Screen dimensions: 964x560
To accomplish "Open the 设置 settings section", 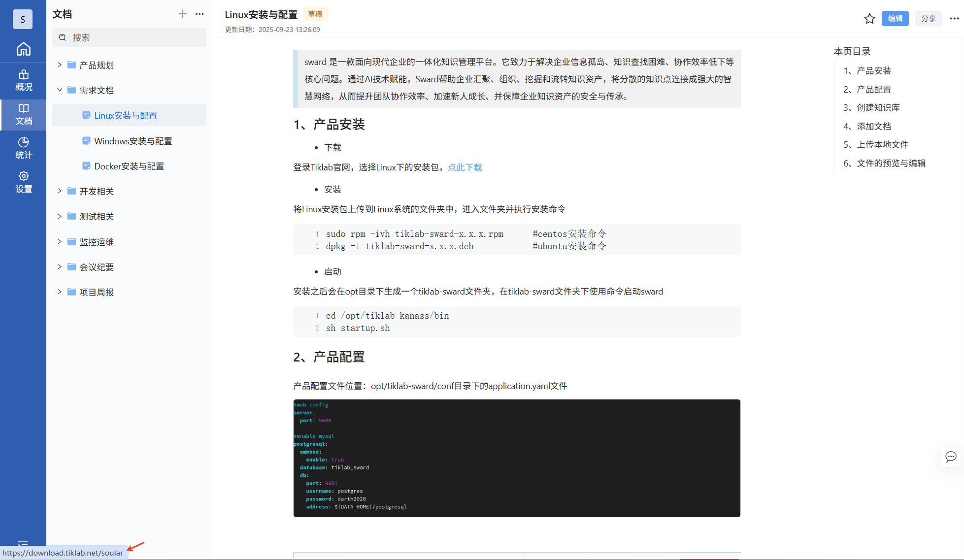I will pyautogui.click(x=23, y=182).
